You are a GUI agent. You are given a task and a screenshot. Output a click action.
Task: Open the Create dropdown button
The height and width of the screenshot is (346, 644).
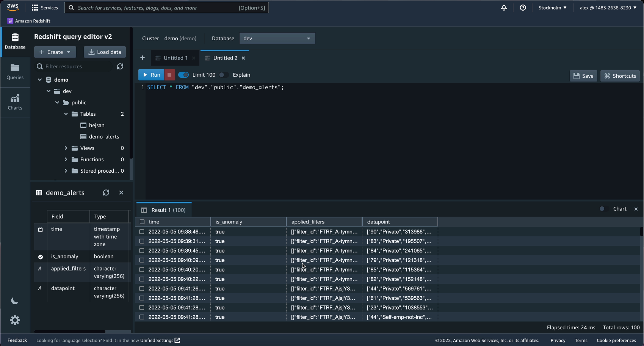click(55, 52)
